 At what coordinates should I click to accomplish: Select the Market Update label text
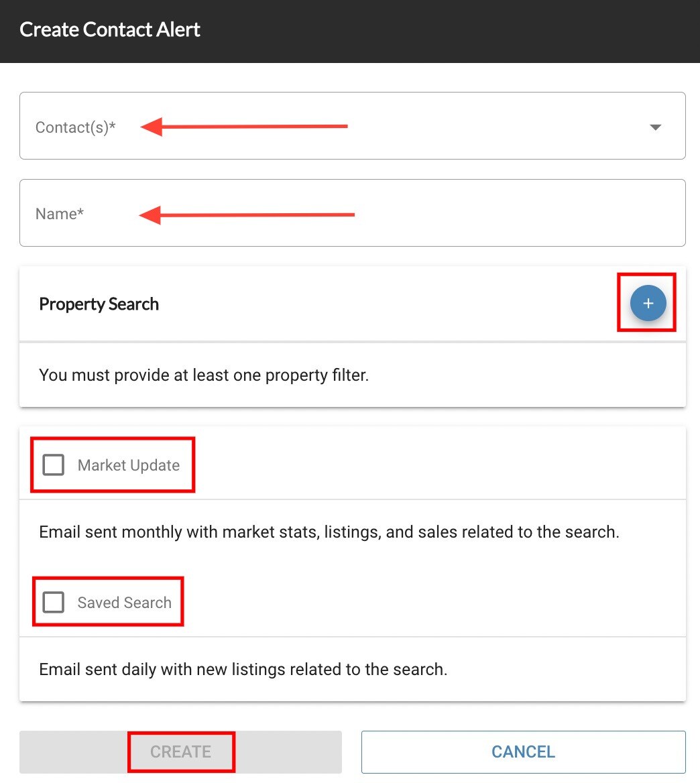[128, 465]
